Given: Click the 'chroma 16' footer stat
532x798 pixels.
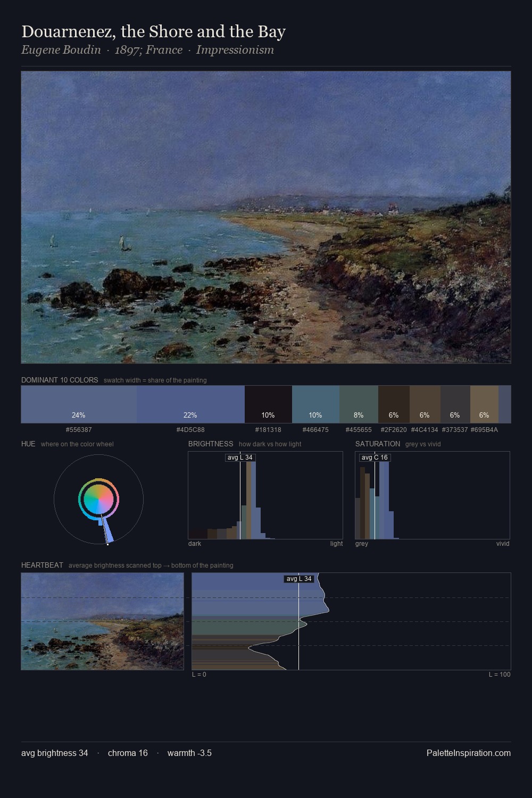Looking at the screenshot, I should coord(128,753).
